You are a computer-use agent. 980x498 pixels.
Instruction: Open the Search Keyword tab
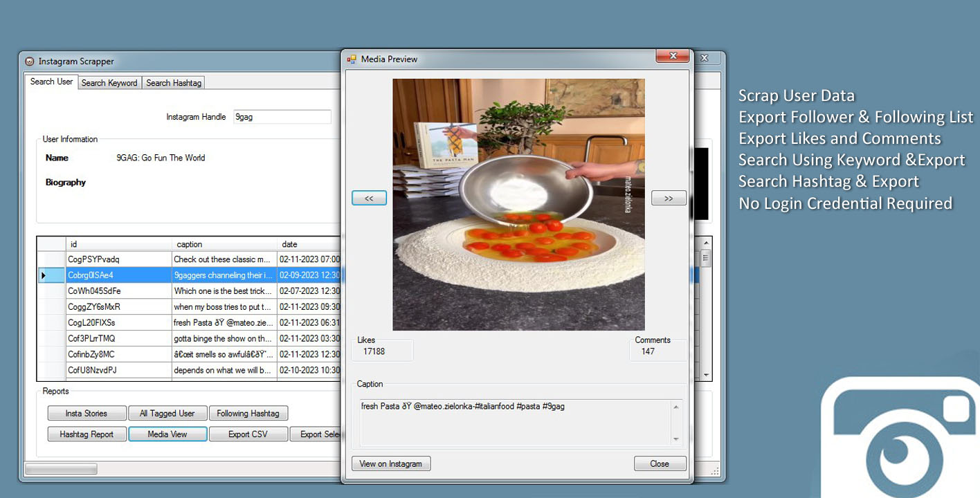(109, 83)
